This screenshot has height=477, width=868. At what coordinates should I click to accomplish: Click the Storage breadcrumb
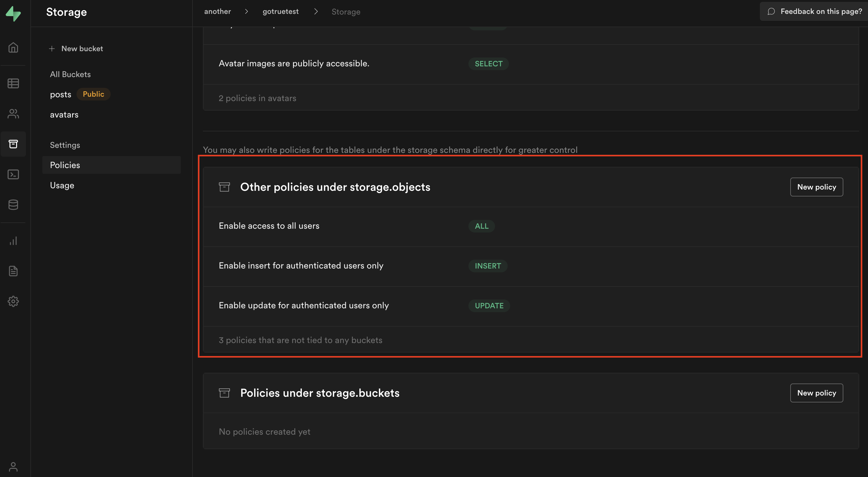tap(346, 12)
